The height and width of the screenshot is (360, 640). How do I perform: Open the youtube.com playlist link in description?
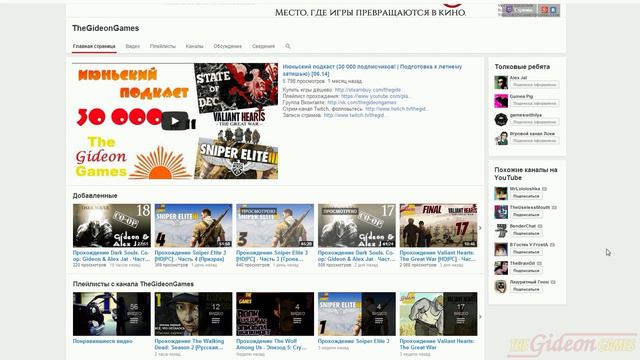376,96
